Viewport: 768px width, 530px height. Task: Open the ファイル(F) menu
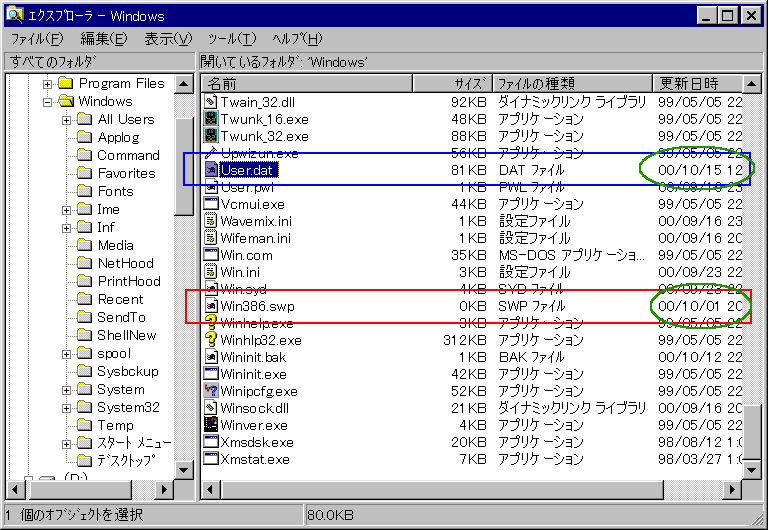pos(36,39)
